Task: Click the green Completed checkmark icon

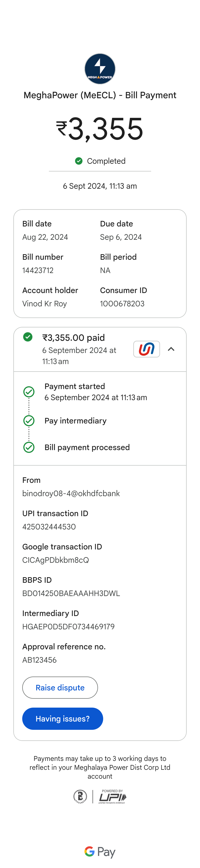Action: [79, 161]
